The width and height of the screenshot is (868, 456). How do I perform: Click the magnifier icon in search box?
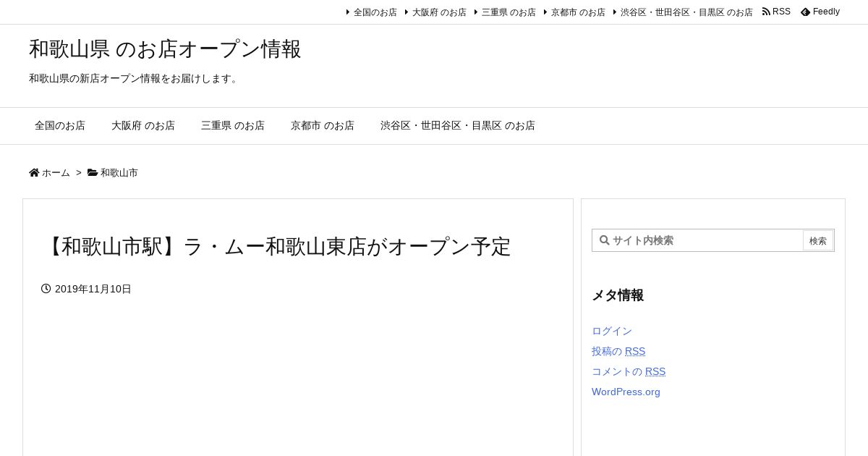[x=605, y=240]
